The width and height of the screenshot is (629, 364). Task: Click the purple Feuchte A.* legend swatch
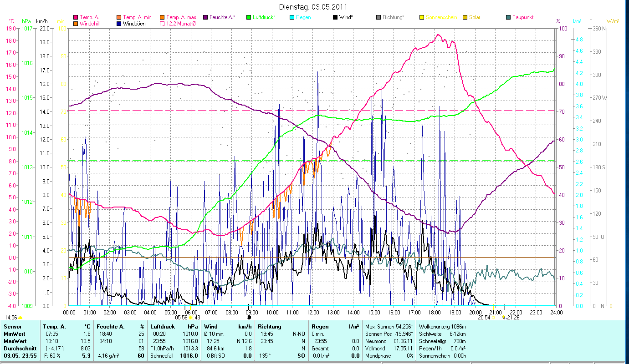pyautogui.click(x=205, y=17)
